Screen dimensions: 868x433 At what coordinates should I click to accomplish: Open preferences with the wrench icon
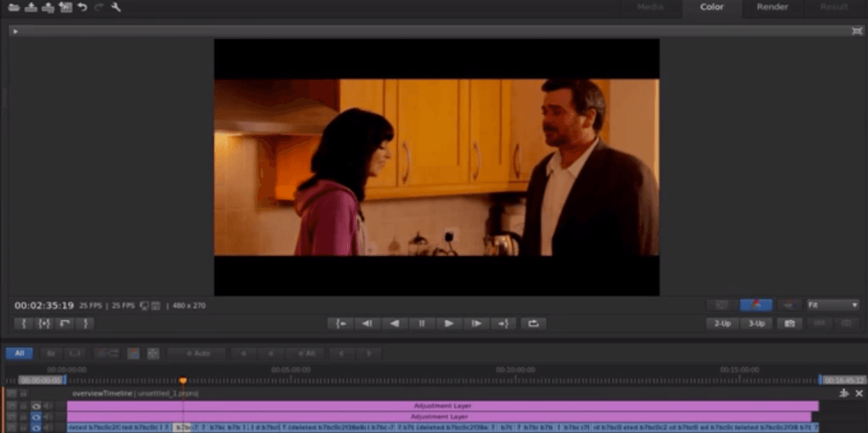coord(116,7)
